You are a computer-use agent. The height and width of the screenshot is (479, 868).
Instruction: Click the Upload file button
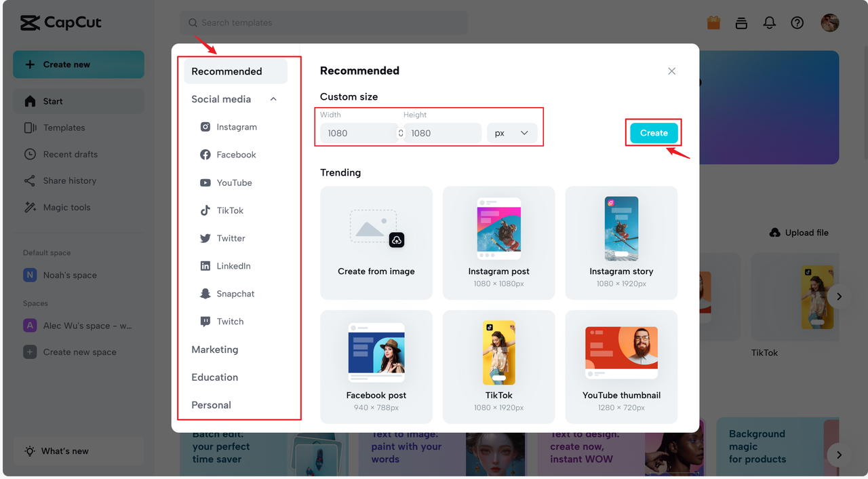point(799,233)
